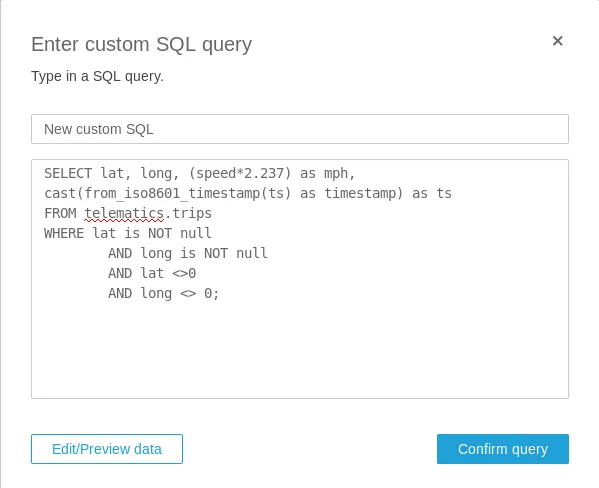
Task: Click the line AND lat <>0
Action: (x=152, y=273)
